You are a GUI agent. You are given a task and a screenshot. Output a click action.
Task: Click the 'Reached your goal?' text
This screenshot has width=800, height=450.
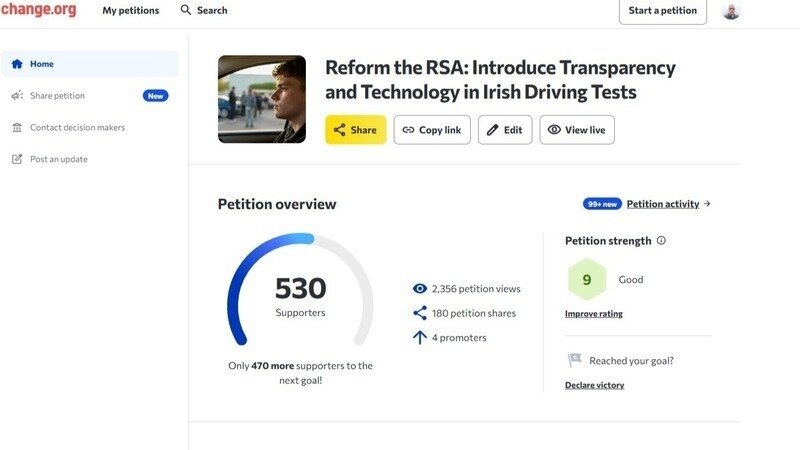[631, 361]
